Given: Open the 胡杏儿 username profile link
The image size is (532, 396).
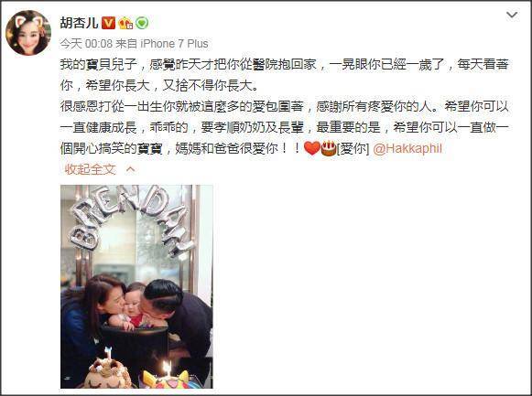Looking at the screenshot, I should click(79, 23).
